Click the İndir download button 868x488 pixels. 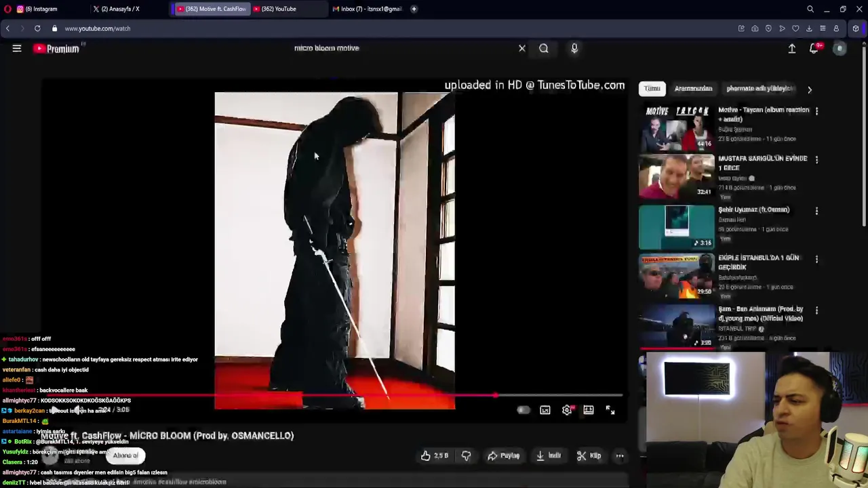point(548,456)
